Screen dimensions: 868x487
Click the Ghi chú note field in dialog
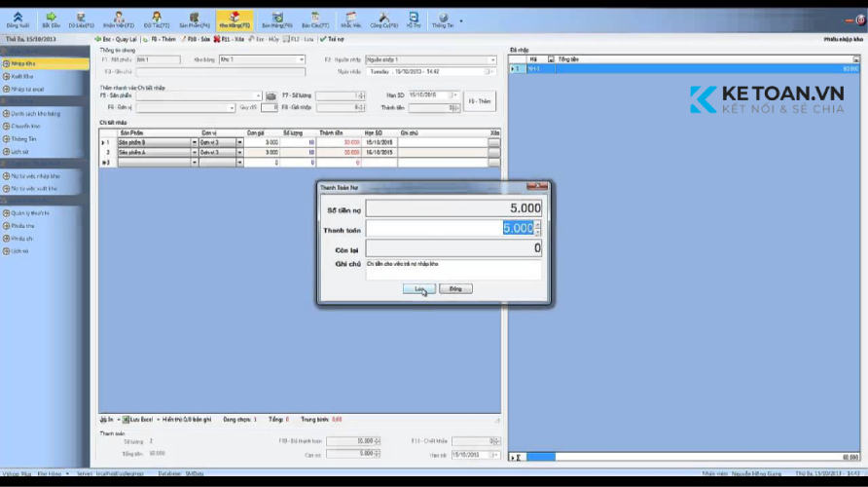pyautogui.click(x=453, y=270)
